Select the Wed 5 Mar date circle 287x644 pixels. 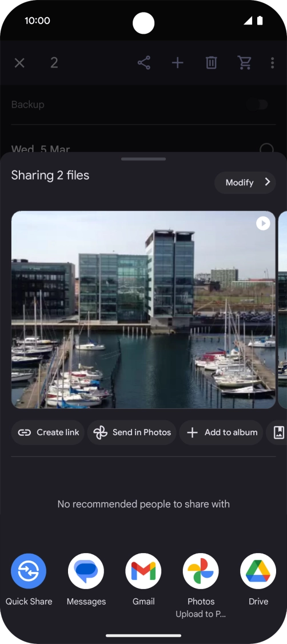(267, 149)
